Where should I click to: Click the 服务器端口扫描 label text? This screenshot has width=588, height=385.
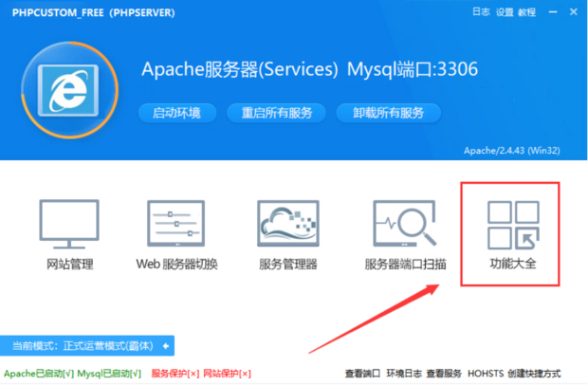click(x=405, y=265)
